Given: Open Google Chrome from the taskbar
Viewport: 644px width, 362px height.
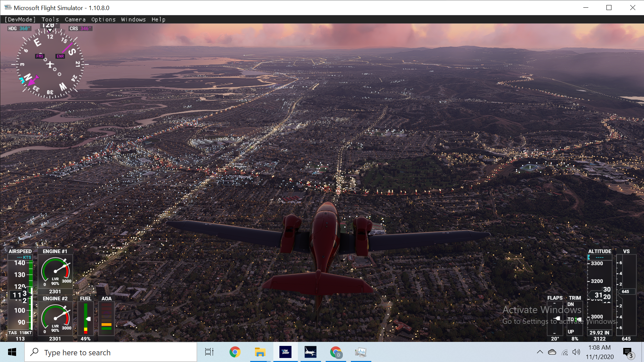Looking at the screenshot, I should coord(235,352).
